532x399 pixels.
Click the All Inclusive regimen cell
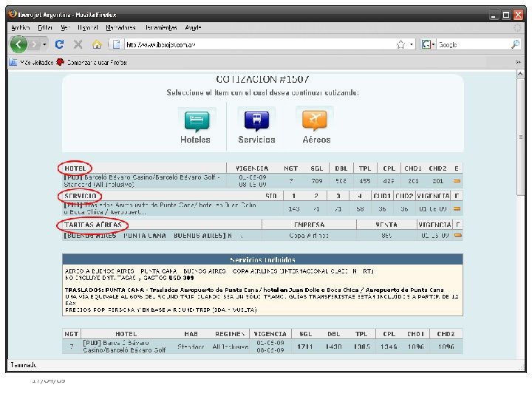tap(231, 347)
